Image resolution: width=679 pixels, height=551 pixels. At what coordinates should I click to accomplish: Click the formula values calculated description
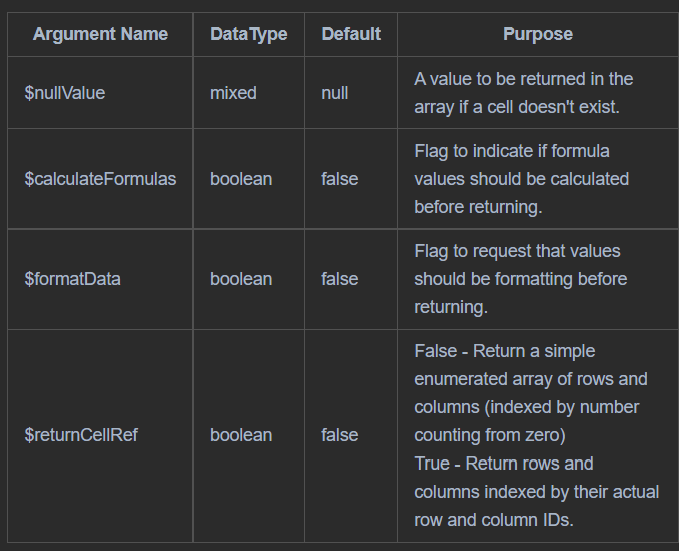pyautogui.click(x=521, y=179)
